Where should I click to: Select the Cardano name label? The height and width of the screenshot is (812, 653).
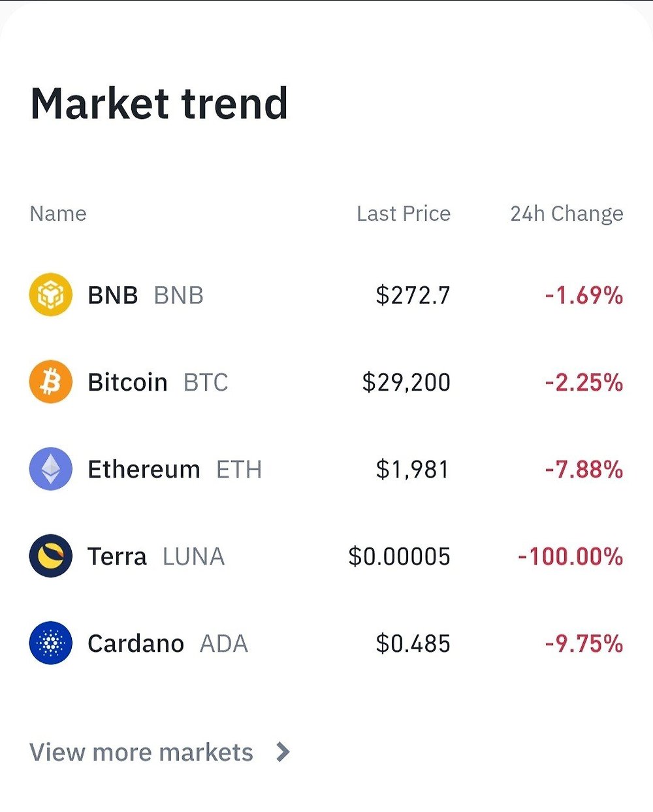pos(136,643)
